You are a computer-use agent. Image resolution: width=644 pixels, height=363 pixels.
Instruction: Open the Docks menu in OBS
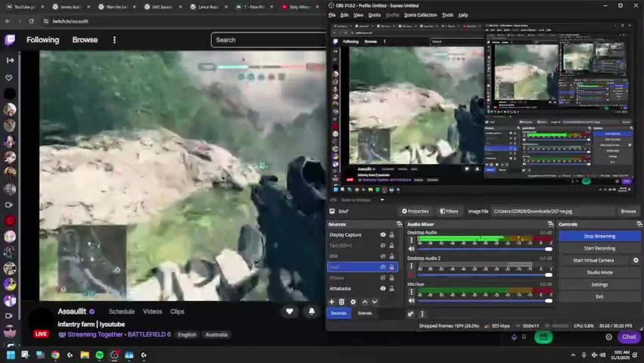pos(374,15)
